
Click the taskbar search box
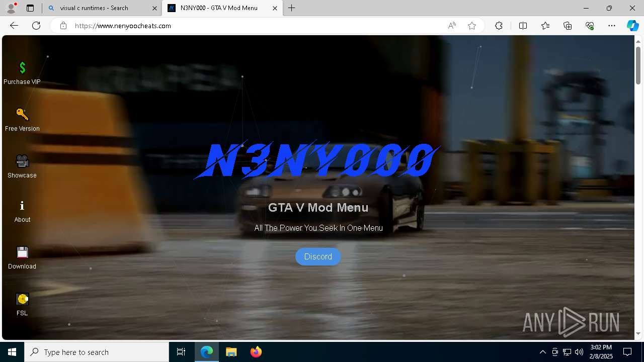tap(97, 352)
